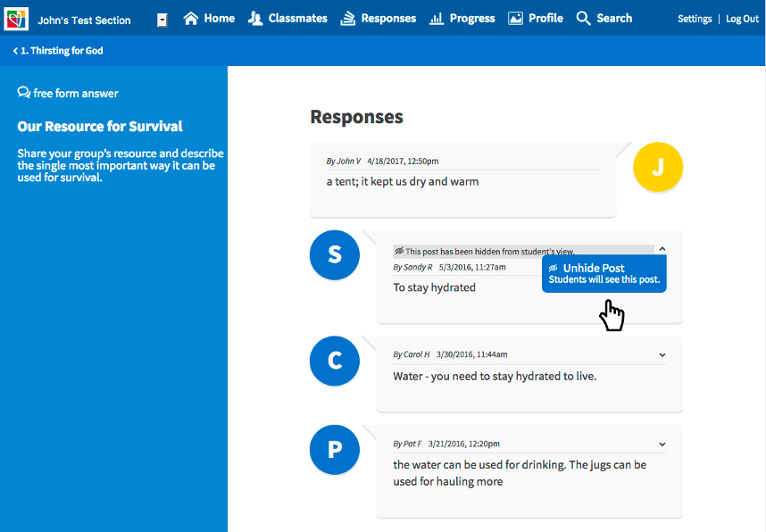Click the Log Out link
This screenshot has width=766, height=532.
click(x=742, y=19)
